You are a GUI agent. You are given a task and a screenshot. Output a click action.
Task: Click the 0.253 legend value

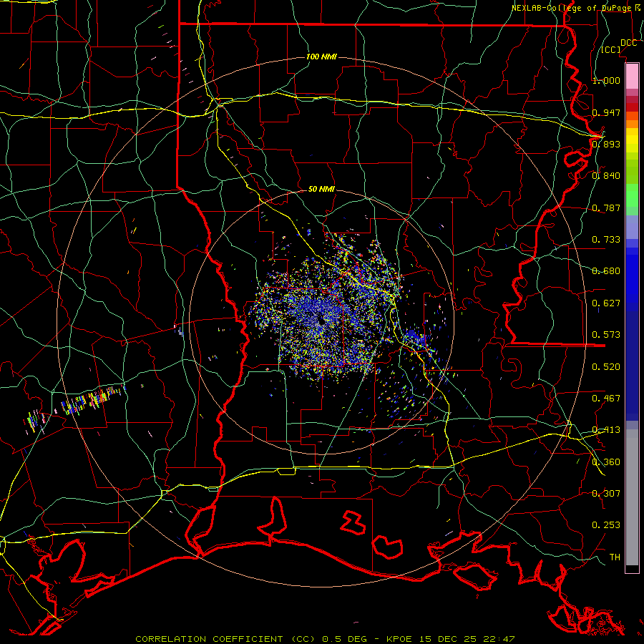[606, 525]
